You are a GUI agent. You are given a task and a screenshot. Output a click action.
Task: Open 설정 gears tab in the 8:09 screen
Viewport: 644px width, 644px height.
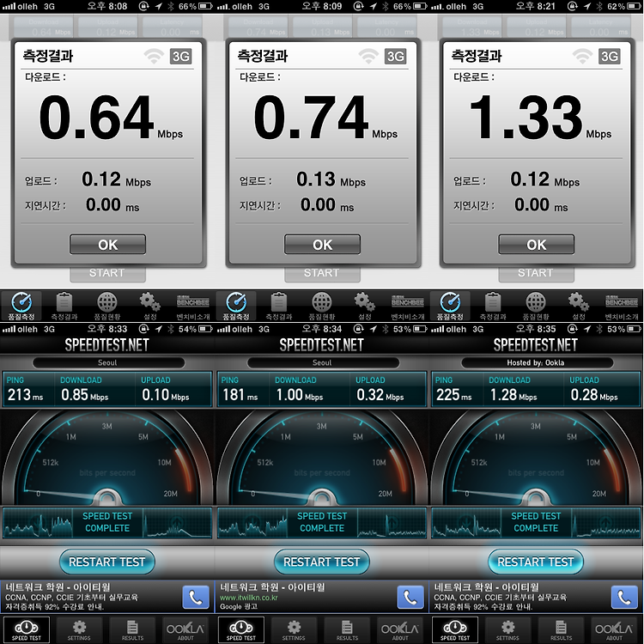pos(365,306)
